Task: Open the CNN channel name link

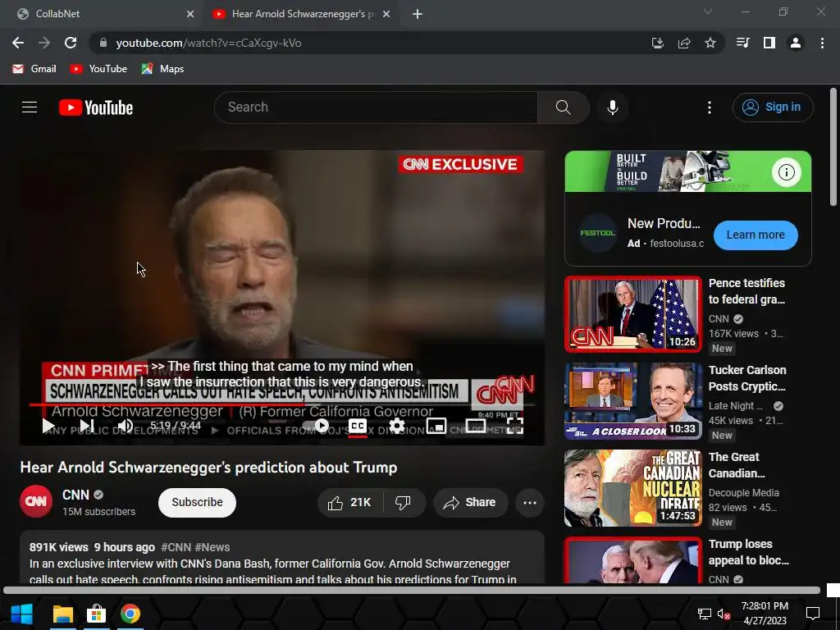Action: (x=75, y=495)
